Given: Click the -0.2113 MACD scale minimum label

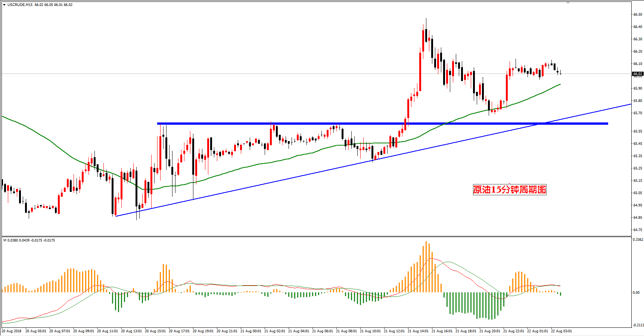Looking at the screenshot, I should (x=638, y=325).
